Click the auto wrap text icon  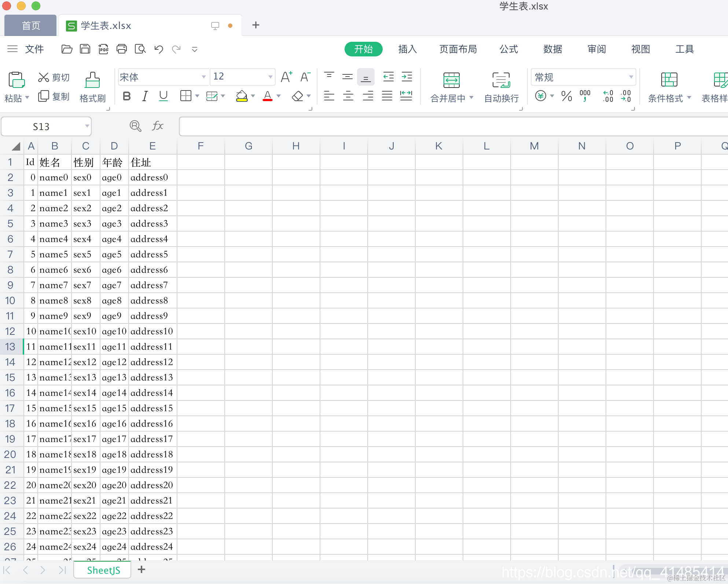pos(501,80)
